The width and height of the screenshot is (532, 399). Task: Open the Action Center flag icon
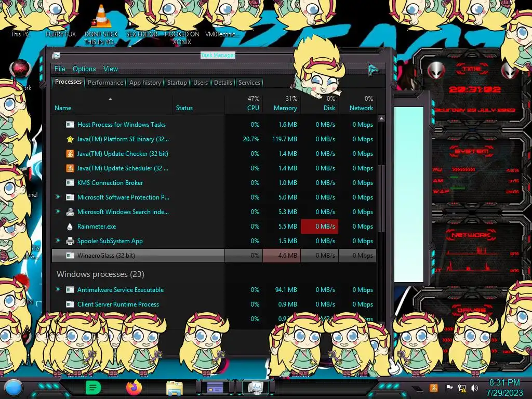click(449, 388)
